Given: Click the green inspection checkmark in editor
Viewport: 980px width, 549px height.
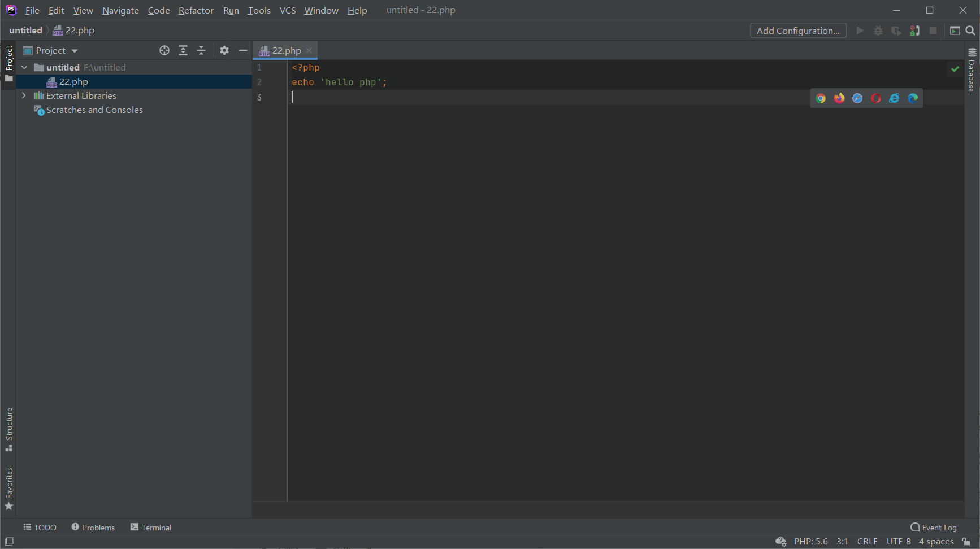Looking at the screenshot, I should tap(955, 69).
